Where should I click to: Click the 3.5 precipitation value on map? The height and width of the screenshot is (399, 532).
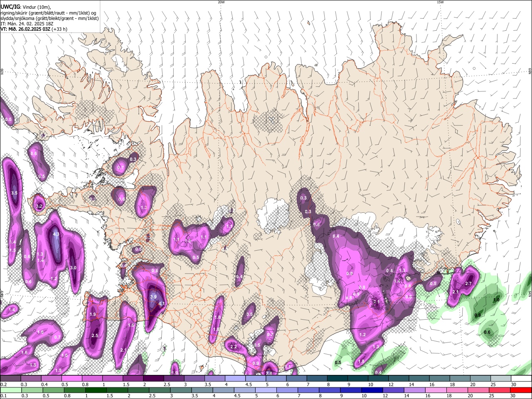click(14, 193)
